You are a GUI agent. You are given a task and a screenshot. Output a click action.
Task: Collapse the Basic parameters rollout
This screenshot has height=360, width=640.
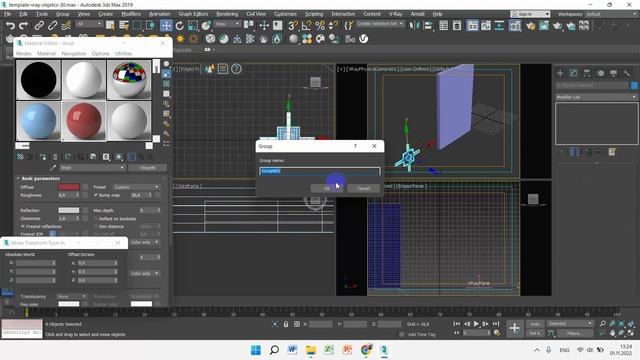tap(39, 178)
